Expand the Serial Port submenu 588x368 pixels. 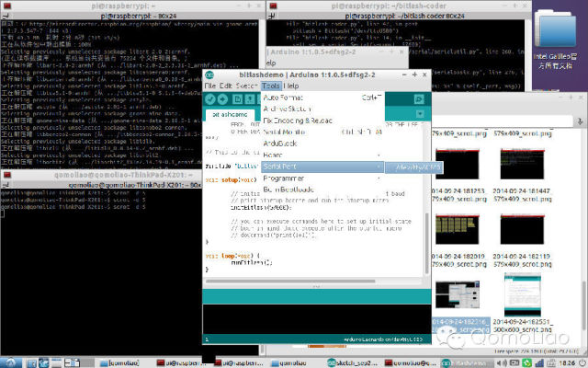click(322, 167)
